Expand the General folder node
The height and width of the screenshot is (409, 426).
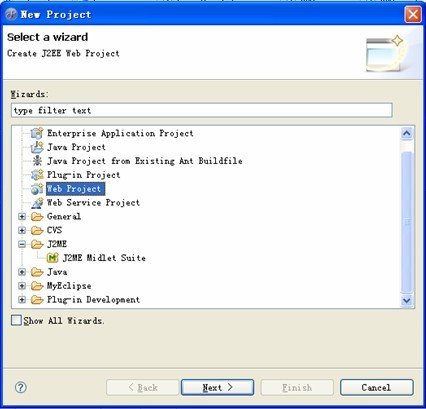(22, 217)
